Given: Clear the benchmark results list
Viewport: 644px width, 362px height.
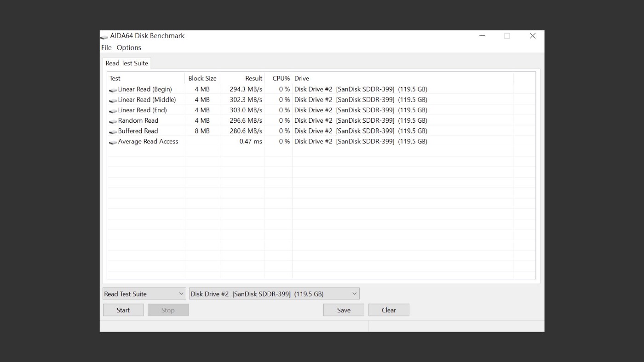Looking at the screenshot, I should tap(389, 310).
